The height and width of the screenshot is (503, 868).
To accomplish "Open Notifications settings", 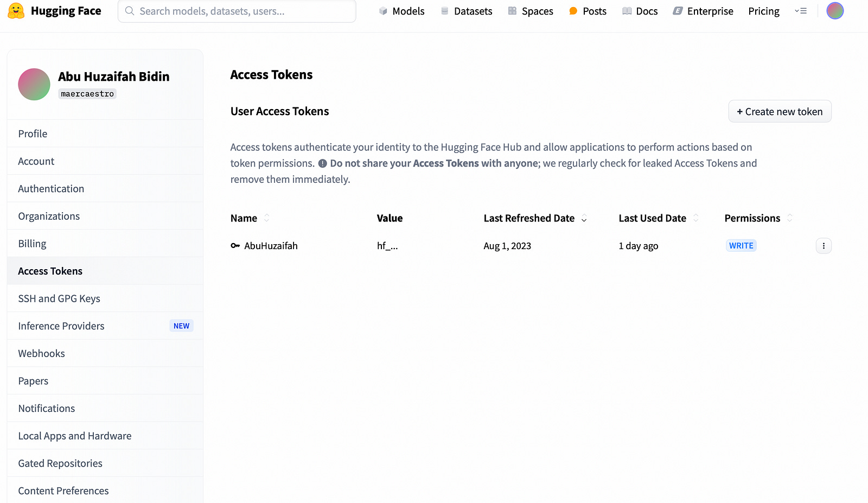I will pos(105,408).
